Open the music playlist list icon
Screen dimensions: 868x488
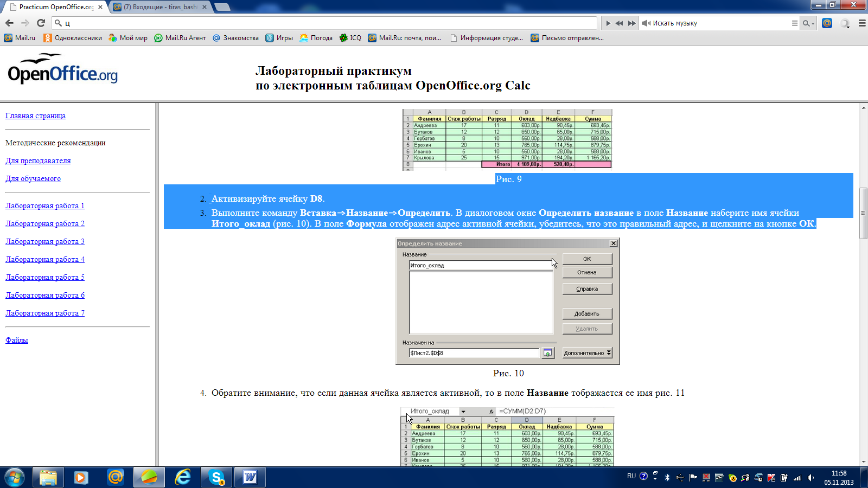795,23
